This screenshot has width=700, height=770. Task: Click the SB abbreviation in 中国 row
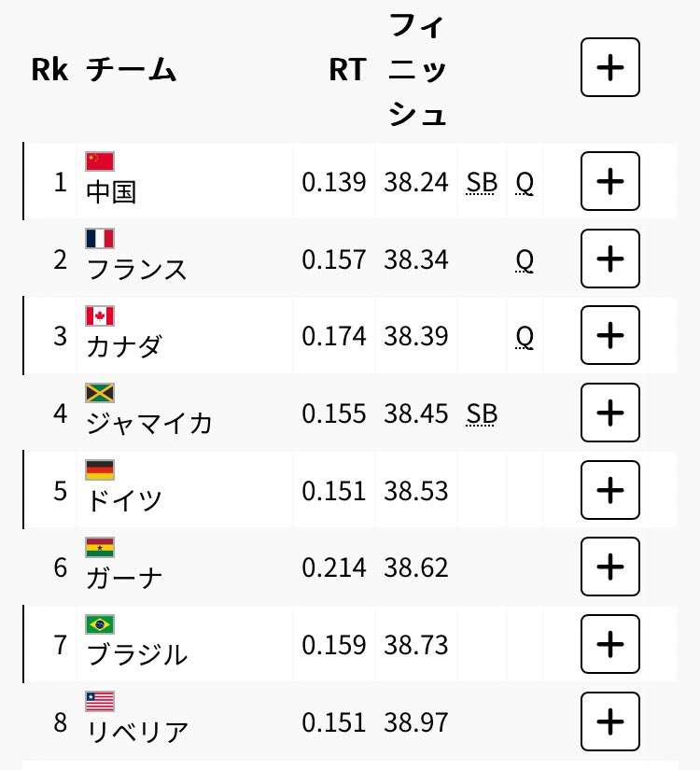[x=482, y=183]
